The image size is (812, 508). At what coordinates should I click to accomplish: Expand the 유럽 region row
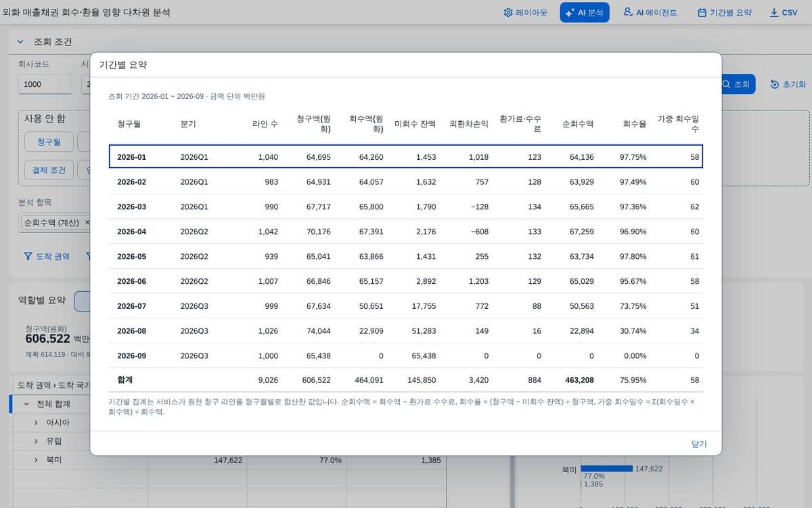36,442
